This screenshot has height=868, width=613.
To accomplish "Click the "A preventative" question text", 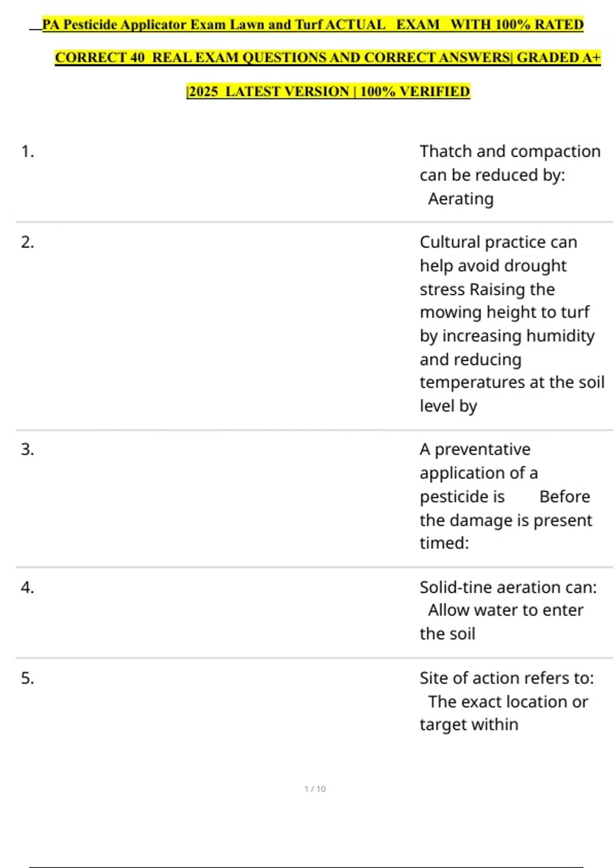I will point(475,449).
